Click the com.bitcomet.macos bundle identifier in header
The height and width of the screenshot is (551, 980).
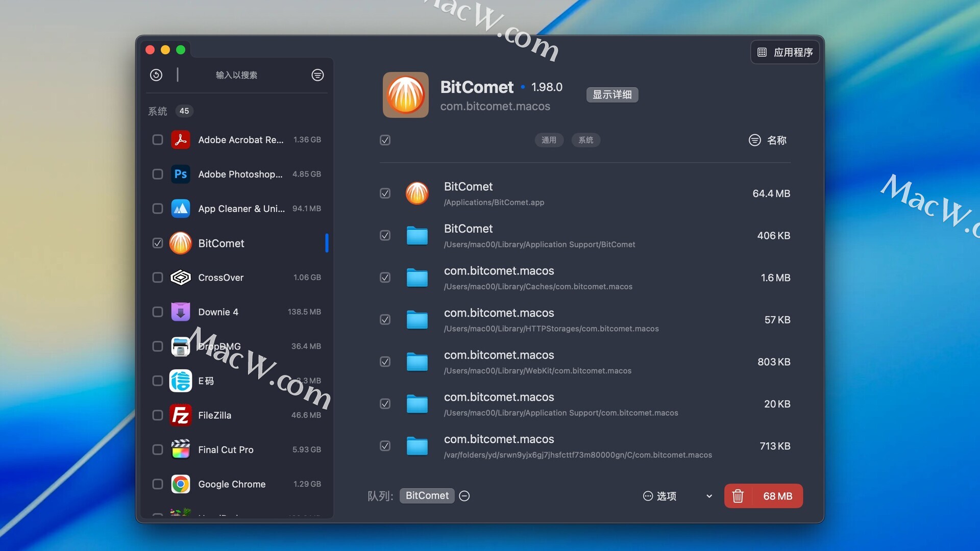495,106
